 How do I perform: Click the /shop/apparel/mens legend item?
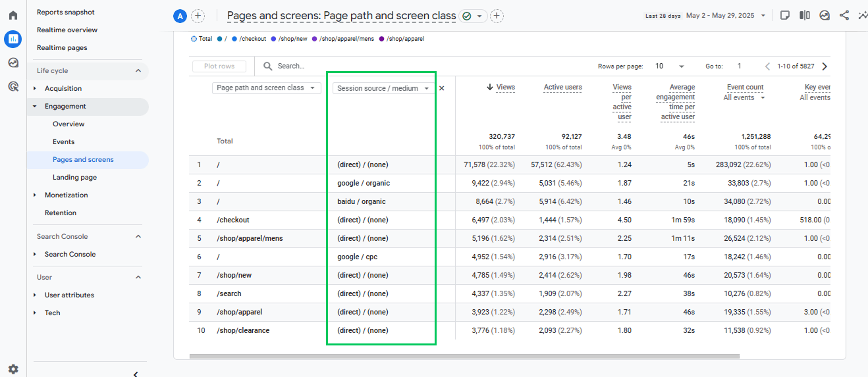(343, 39)
